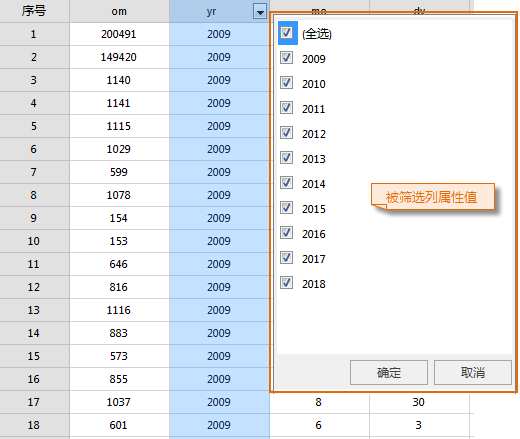This screenshot has height=439, width=520.
Task: Uncheck the 2009 filter checkbox
Action: coord(287,58)
